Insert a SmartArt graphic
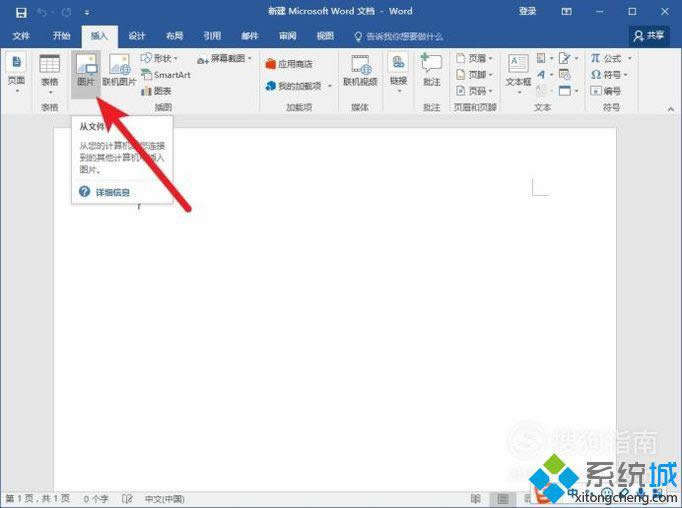Screen dimensions: 682x508 [166, 75]
